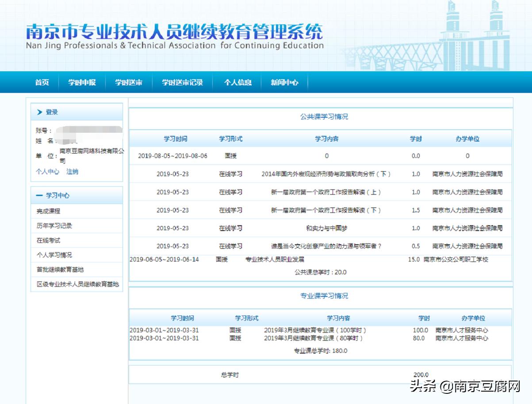The width and height of the screenshot is (532, 404).
Task: Open the 学时送审 navigation tab
Action: coord(129,82)
